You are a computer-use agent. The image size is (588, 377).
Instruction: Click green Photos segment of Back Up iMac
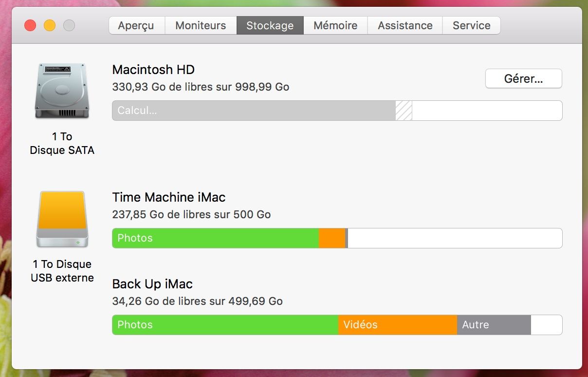click(x=225, y=325)
